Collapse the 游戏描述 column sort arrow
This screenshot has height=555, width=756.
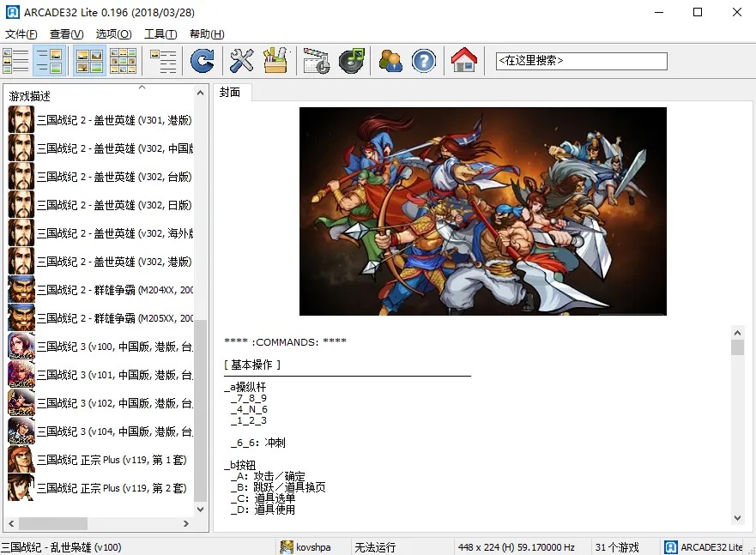pyautogui.click(x=142, y=87)
